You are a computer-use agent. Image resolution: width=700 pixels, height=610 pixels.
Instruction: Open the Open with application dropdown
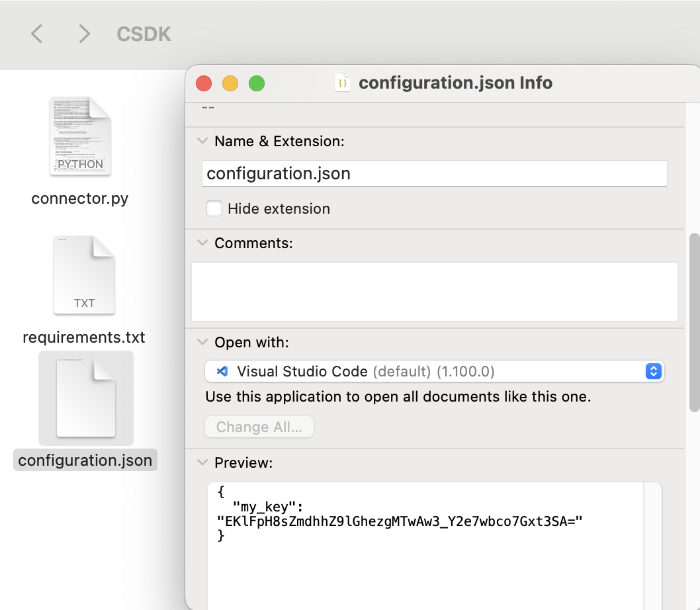coord(435,371)
